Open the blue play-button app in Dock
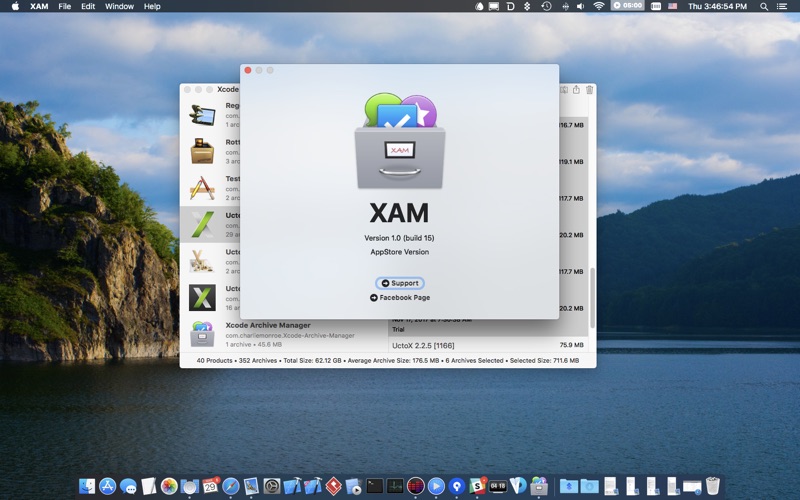This screenshot has height=500, width=800. tap(436, 486)
